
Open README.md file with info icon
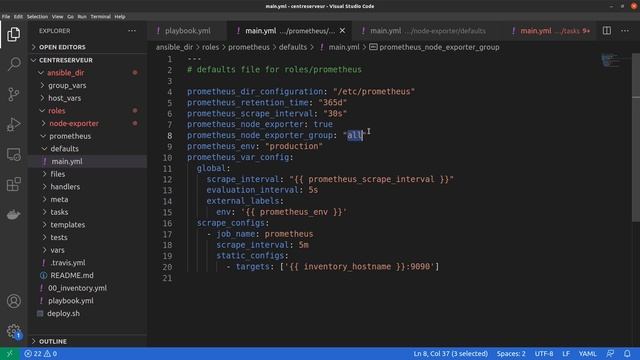coord(72,276)
